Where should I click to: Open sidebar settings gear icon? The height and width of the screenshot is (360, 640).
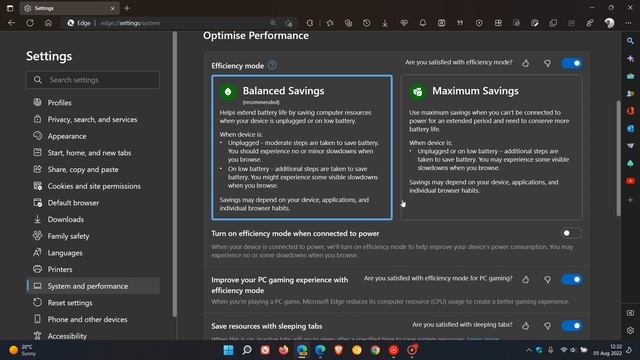pyautogui.click(x=630, y=330)
